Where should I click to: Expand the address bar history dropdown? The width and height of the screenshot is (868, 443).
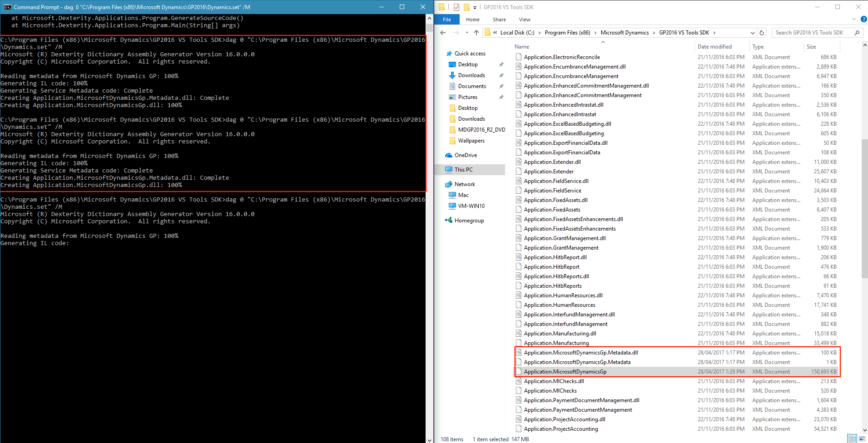coord(752,33)
